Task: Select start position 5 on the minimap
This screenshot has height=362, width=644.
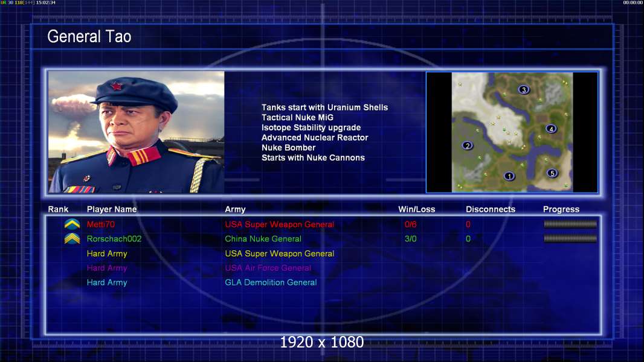Action: coord(552,173)
